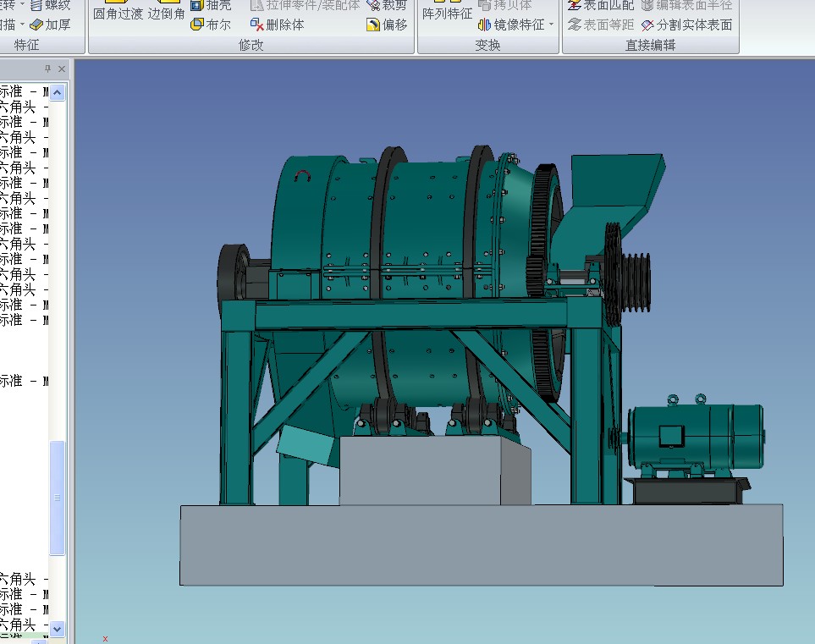815x644 pixels.
Task: Select the 螺纹 (thread) tool
Action: (49, 5)
